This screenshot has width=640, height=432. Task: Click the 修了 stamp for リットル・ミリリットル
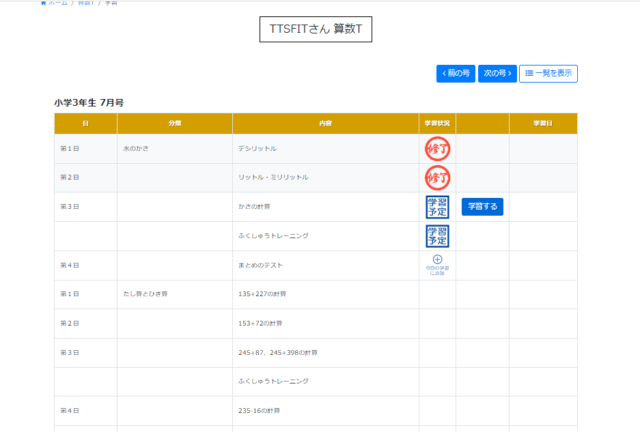437,178
